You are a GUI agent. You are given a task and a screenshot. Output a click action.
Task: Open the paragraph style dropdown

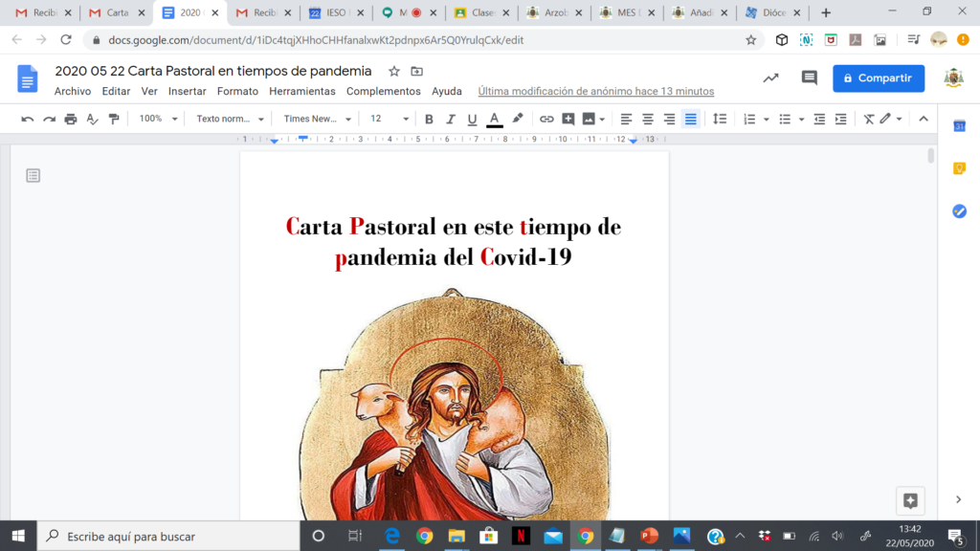[x=230, y=119]
